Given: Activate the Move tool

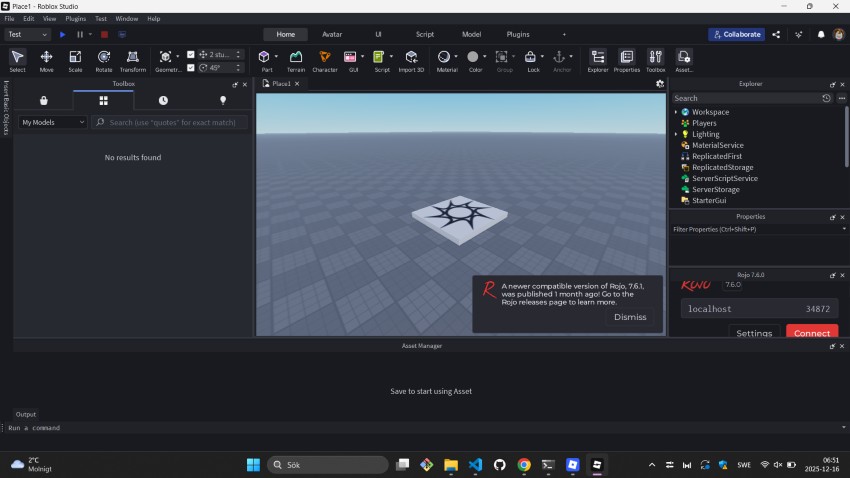Looking at the screenshot, I should click(x=46, y=60).
